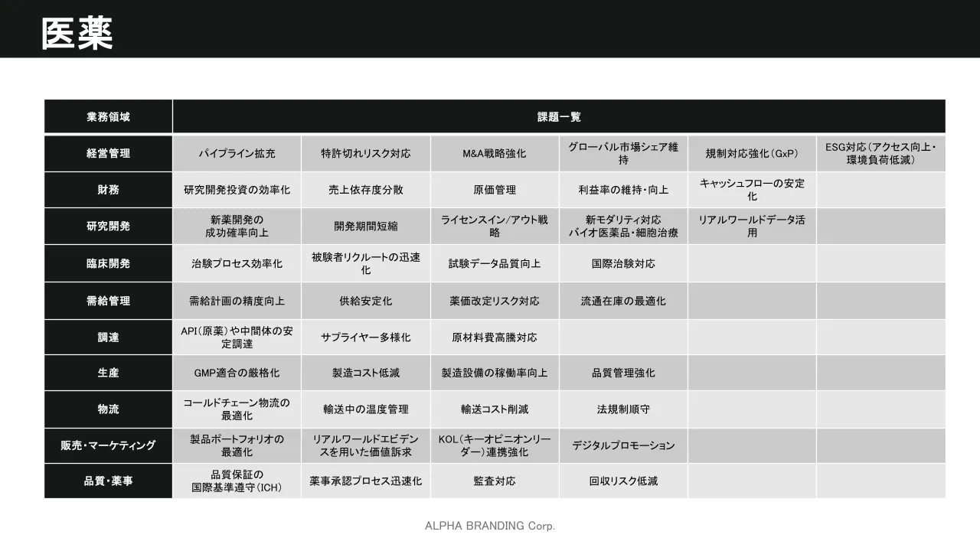The height and width of the screenshot is (551, 980).
Task: Click the 生産 row label
Action: pos(108,373)
